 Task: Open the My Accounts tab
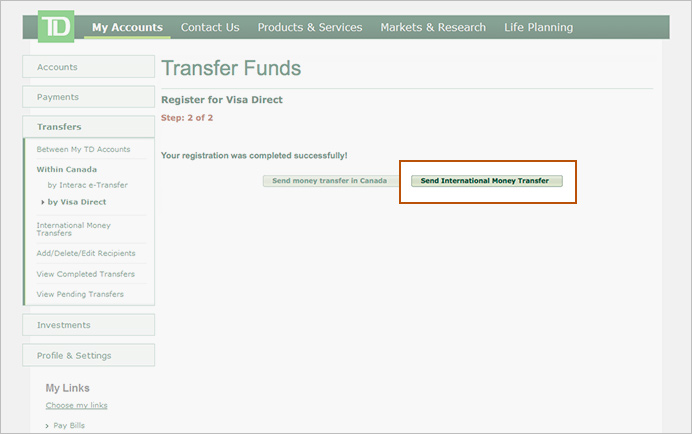tap(127, 27)
